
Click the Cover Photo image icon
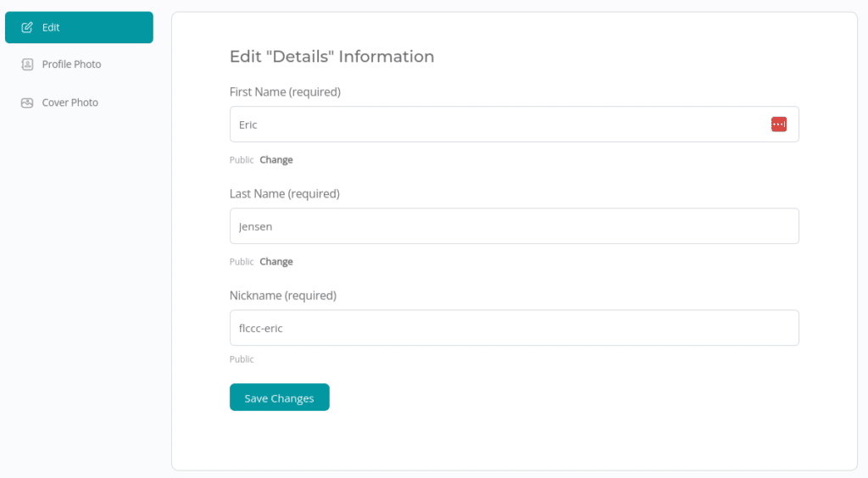27,103
